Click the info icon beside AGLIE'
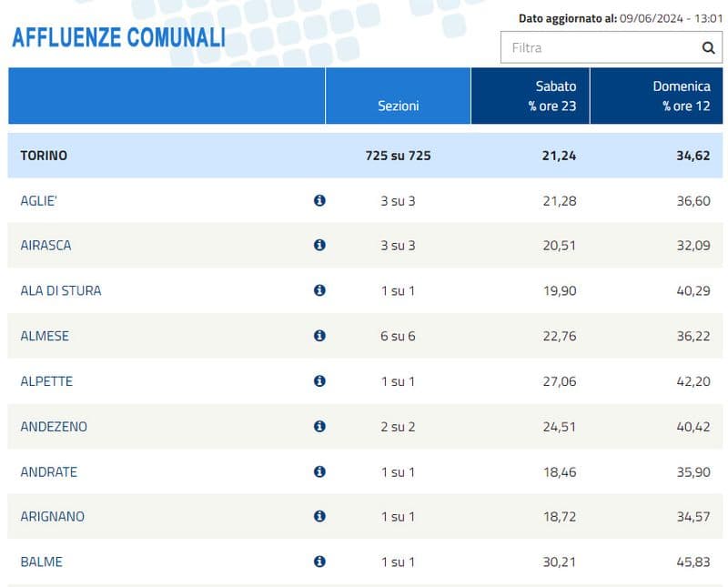728x587 pixels. (x=319, y=200)
